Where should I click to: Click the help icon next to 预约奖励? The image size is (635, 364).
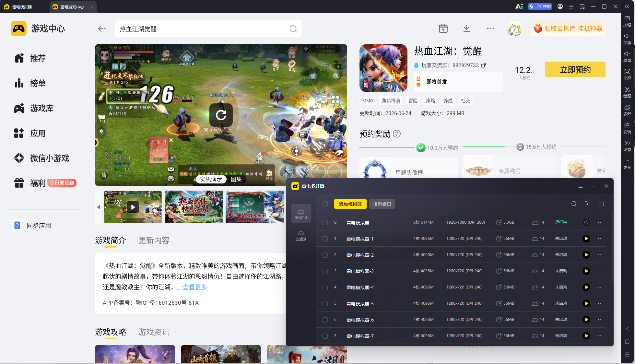pos(397,134)
